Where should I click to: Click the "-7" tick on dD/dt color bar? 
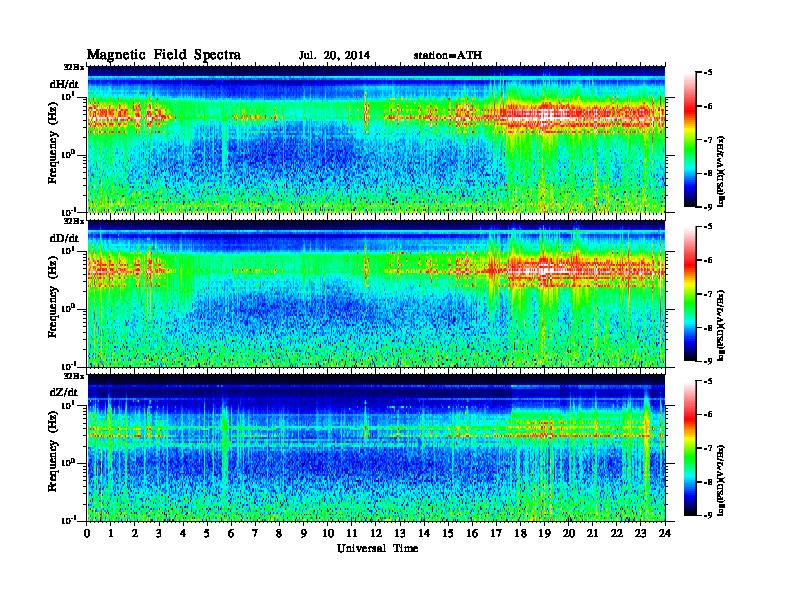point(708,294)
